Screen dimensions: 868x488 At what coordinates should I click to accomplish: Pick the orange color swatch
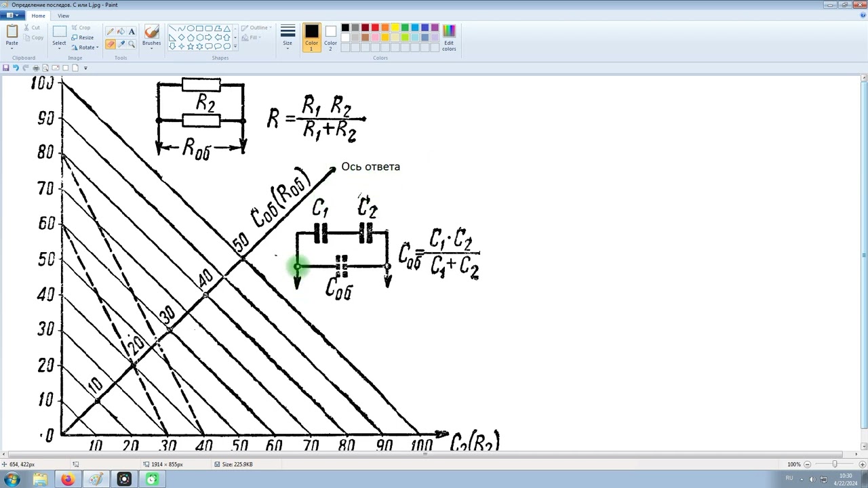385,28
